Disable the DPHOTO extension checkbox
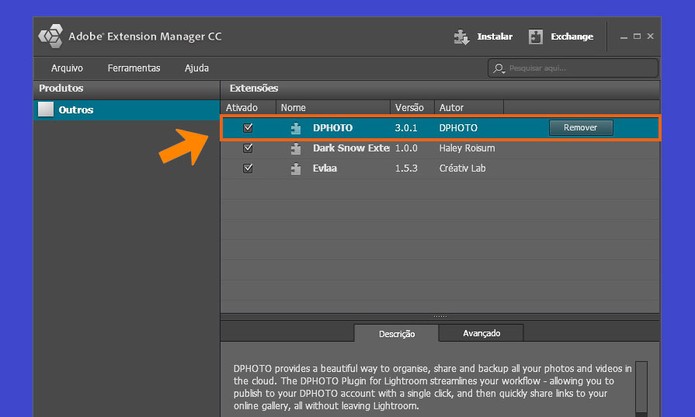 pos(248,128)
